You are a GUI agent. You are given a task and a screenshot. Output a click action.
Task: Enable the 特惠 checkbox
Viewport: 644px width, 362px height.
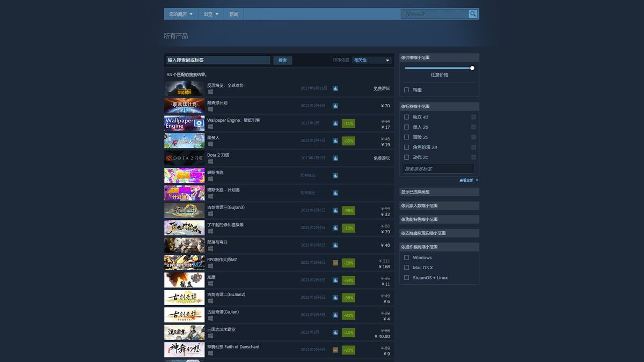coord(406,89)
